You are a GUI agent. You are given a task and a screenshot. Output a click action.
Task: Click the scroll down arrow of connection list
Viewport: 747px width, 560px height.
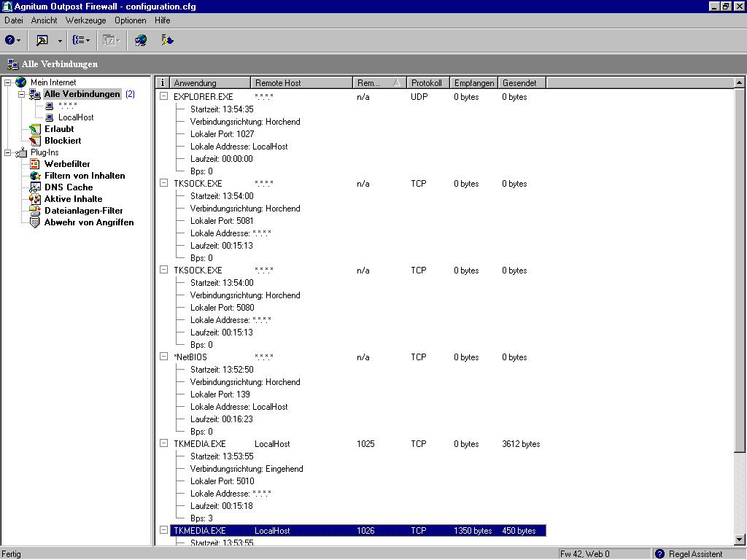click(x=739, y=540)
